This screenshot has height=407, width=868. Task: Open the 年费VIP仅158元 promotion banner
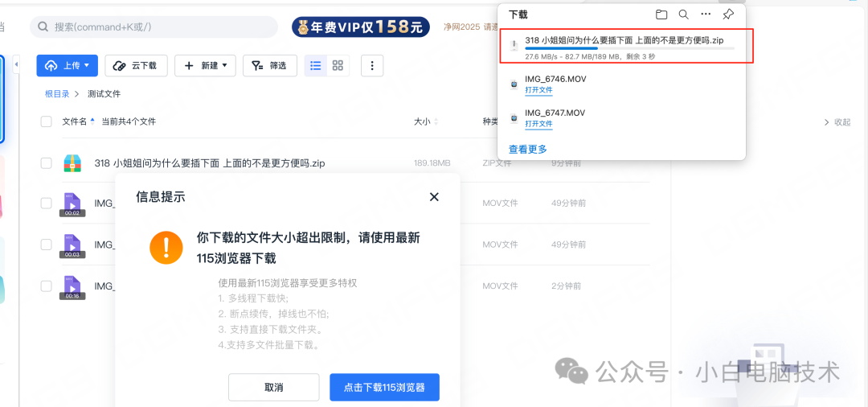pos(361,27)
